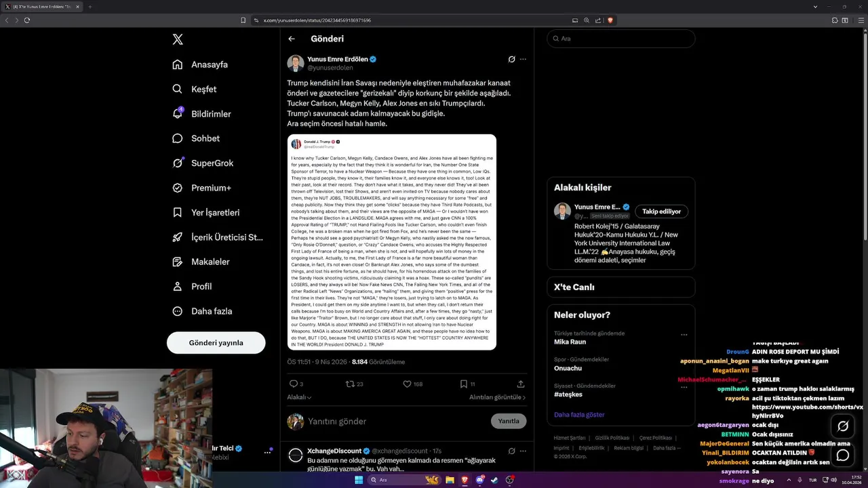
Task: Show hidden system tray icons
Action: 789,480
